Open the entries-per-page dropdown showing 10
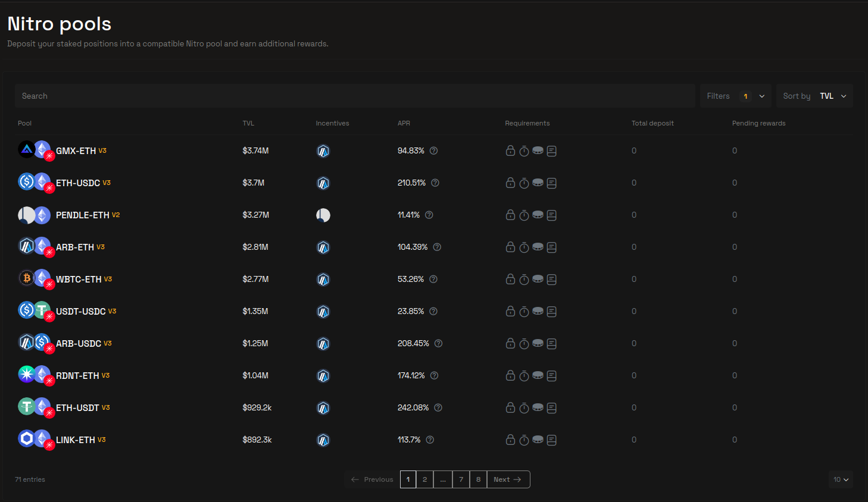 [841, 479]
